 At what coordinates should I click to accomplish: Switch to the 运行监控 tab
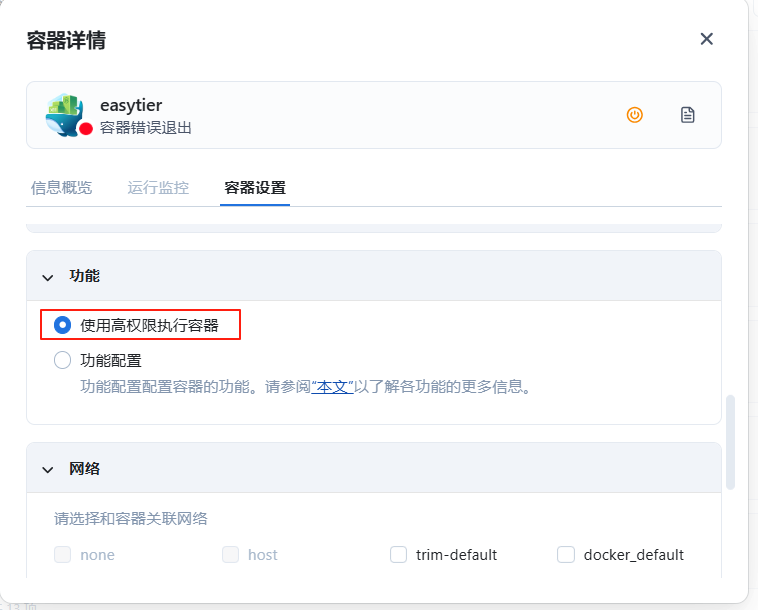click(158, 188)
